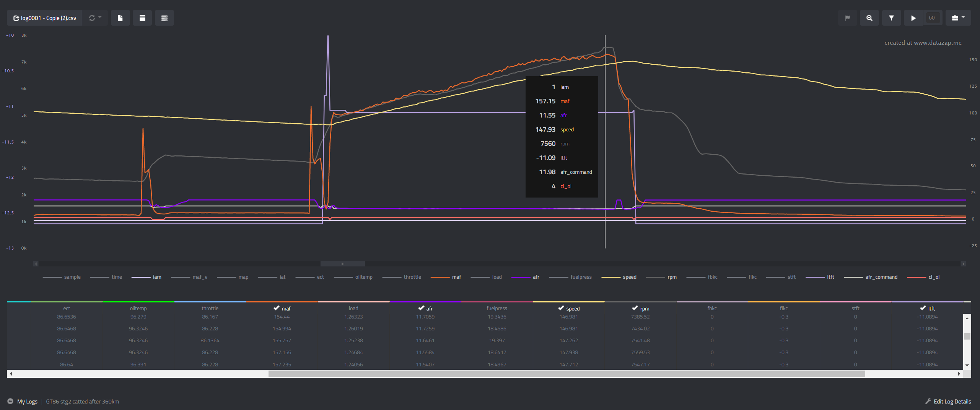Viewport: 980px width, 410px height.
Task: Hide the afr_command series in legend
Action: [x=881, y=277]
